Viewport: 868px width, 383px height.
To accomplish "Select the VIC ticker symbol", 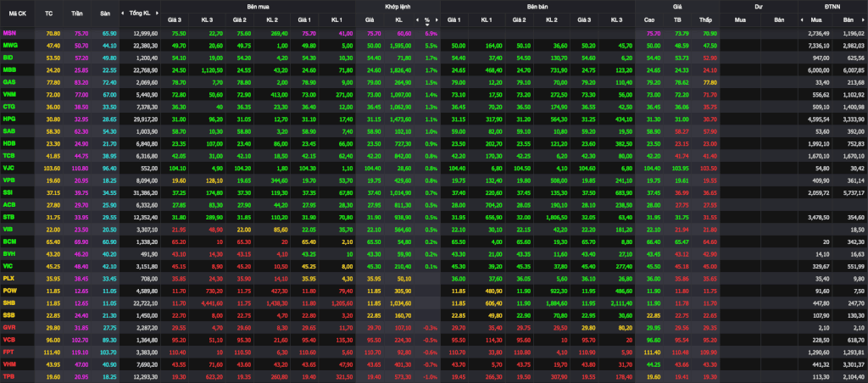I will pyautogui.click(x=8, y=266).
